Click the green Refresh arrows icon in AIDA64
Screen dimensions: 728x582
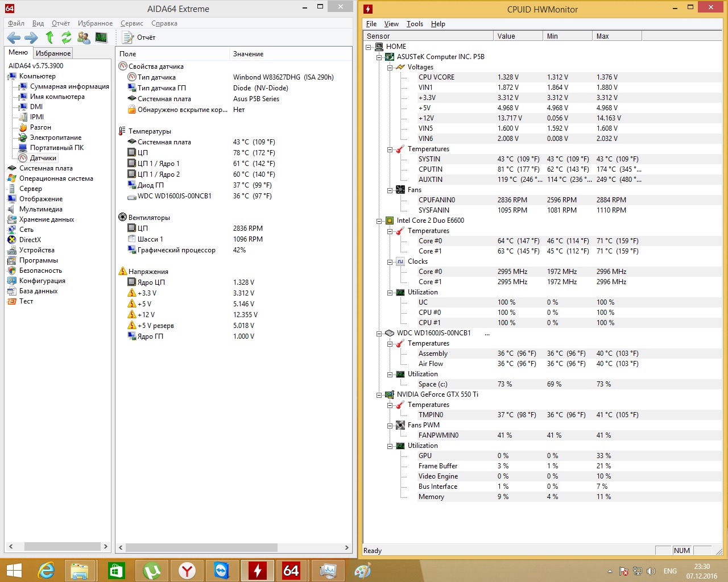[67, 38]
